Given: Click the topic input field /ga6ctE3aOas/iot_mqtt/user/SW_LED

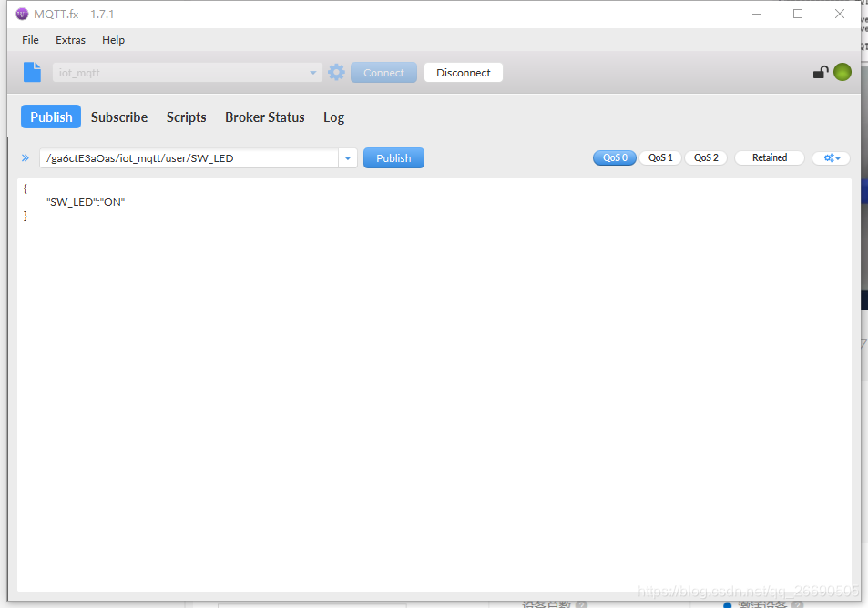Looking at the screenshot, I should (x=189, y=158).
